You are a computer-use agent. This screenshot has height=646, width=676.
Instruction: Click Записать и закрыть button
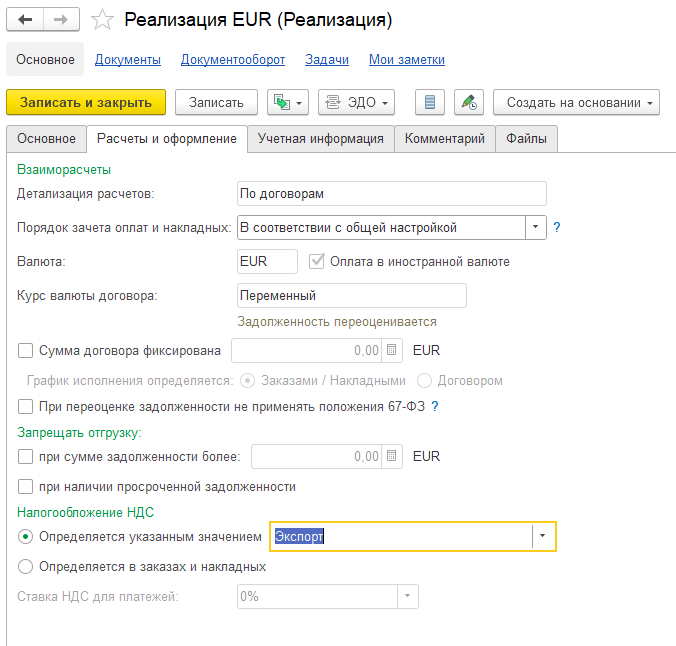[86, 103]
